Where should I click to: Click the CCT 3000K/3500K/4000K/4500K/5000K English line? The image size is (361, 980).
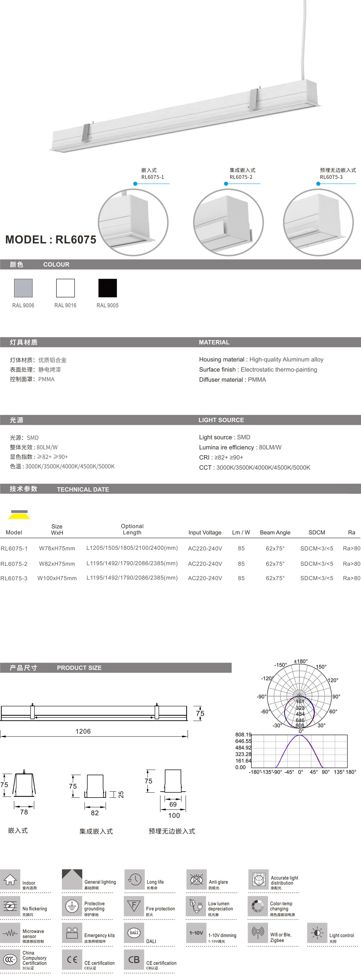coord(255,467)
